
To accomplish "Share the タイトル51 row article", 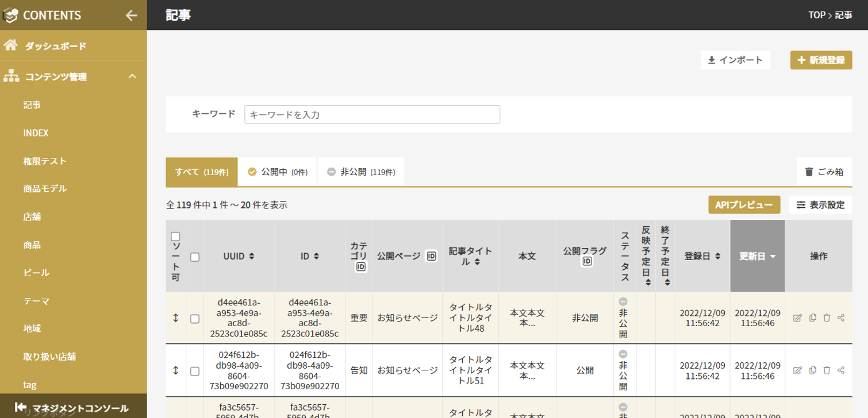I will pos(841,370).
